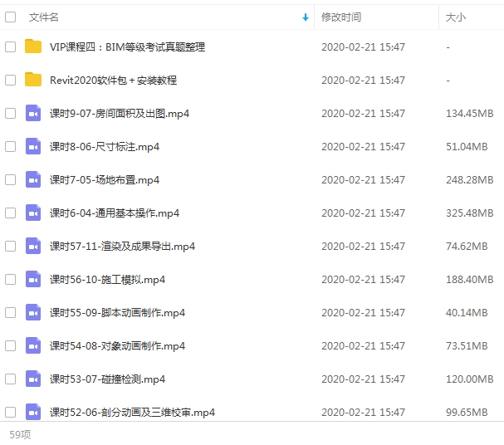Open file 课时53-07-碰撞检测.mp4

pyautogui.click(x=107, y=379)
